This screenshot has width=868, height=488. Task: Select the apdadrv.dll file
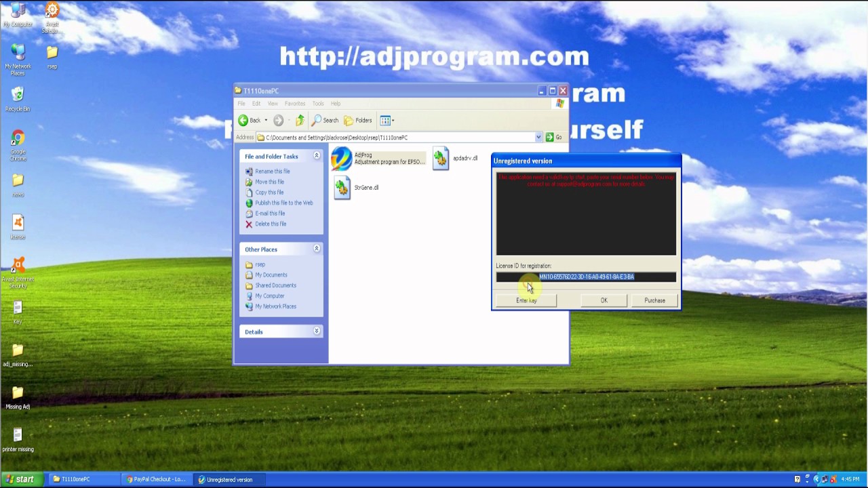(x=456, y=159)
